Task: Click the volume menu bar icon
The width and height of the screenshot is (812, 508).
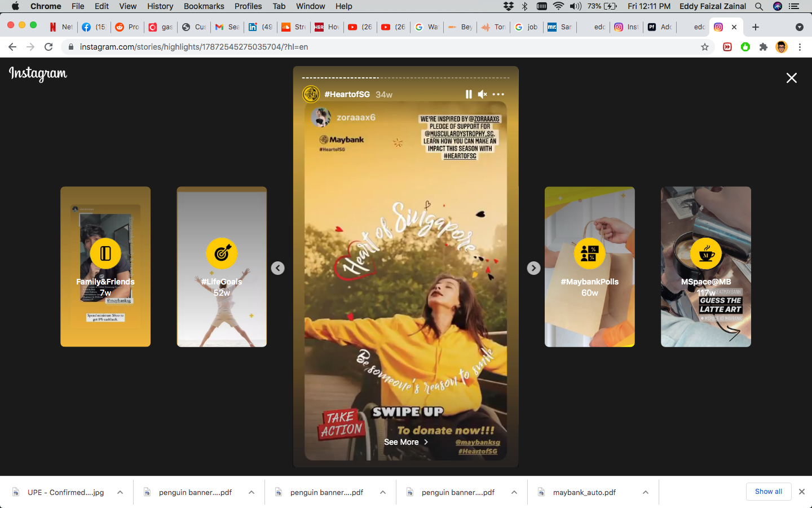Action: point(575,6)
